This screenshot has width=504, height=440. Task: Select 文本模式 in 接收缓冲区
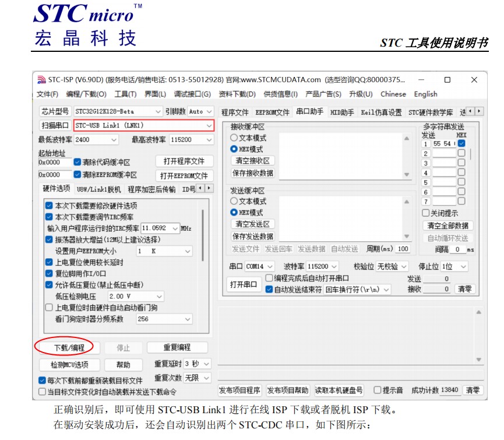(x=234, y=138)
